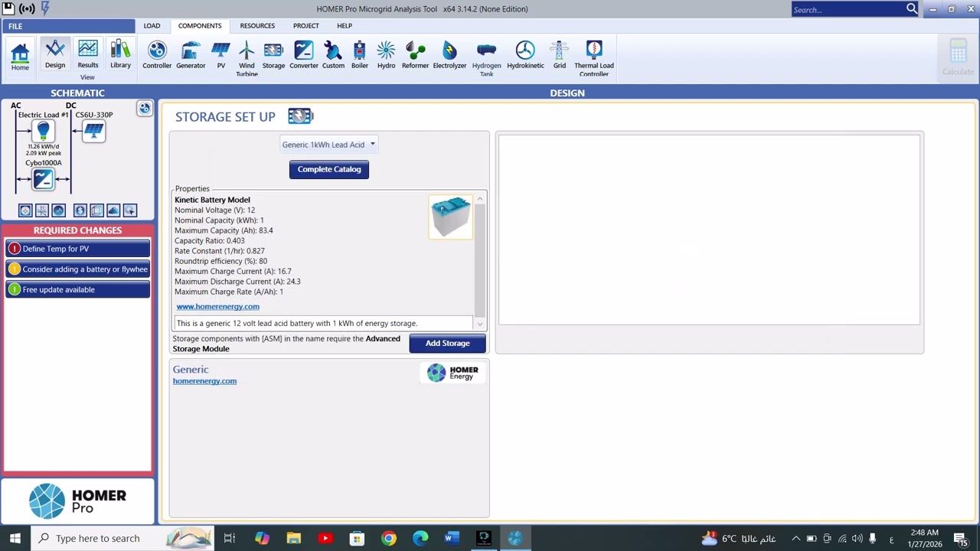Click Define Temp for PV warning
Screen dimensions: 980x551
pos(77,249)
